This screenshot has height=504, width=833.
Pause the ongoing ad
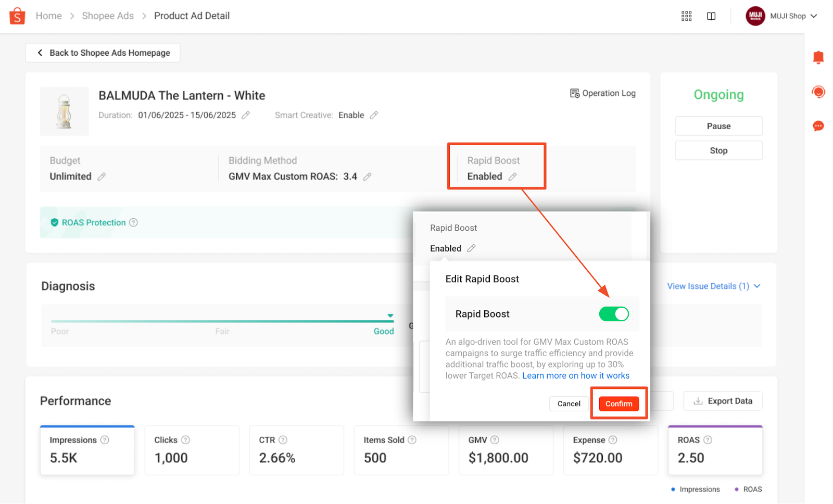coord(718,126)
